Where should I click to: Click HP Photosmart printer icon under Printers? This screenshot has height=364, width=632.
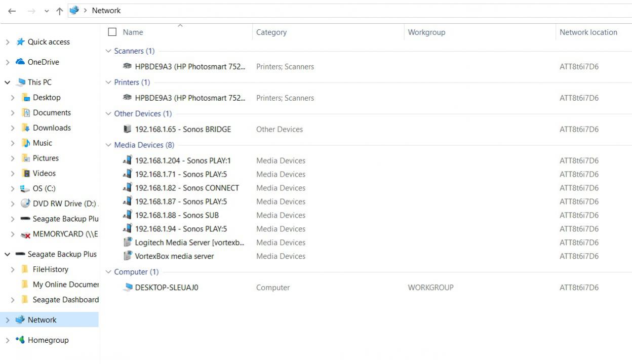tap(128, 98)
